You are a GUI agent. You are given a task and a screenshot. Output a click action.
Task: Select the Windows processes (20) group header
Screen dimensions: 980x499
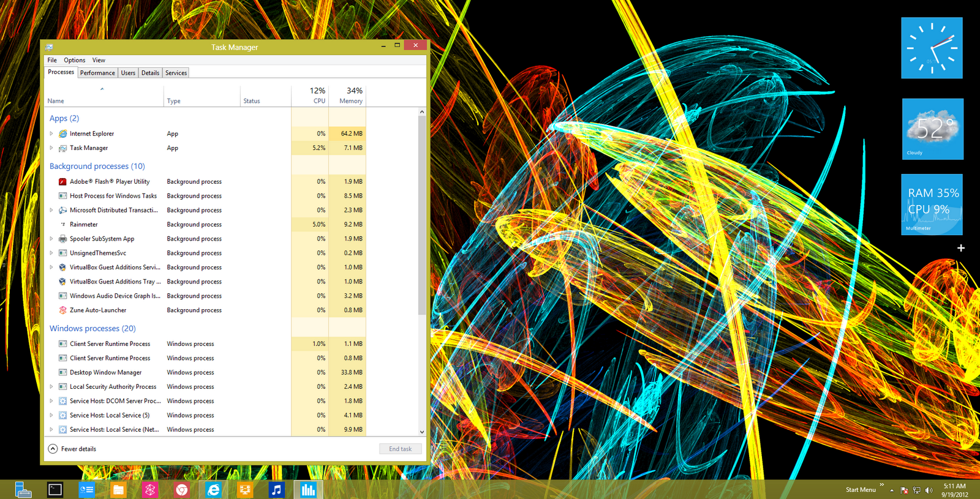[92, 329]
